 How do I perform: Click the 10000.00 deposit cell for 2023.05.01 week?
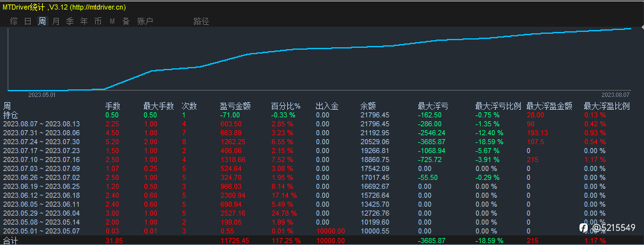coord(331,231)
